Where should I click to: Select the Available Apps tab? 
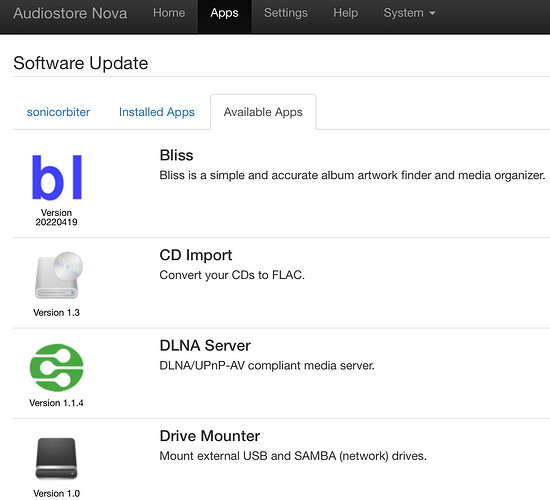tap(263, 112)
